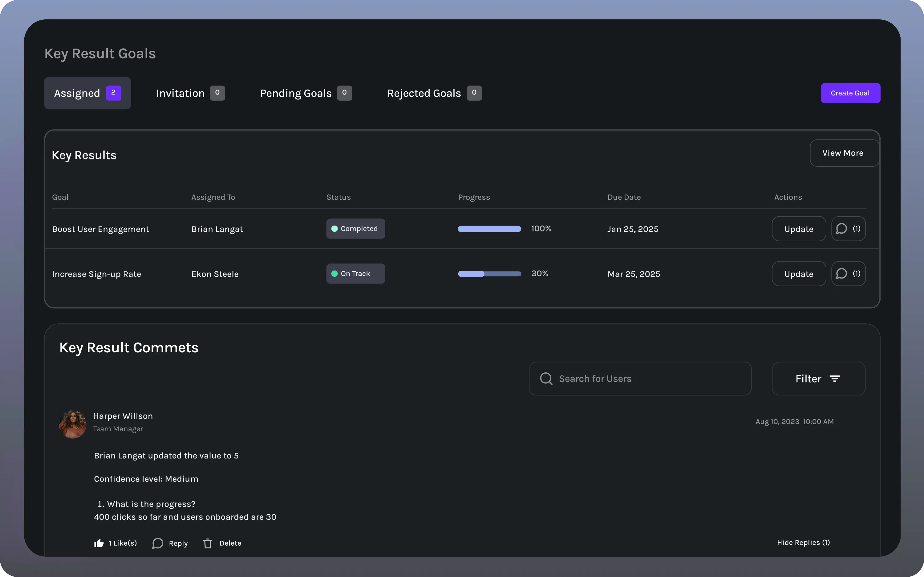Click the trash Delete icon

[x=208, y=543]
